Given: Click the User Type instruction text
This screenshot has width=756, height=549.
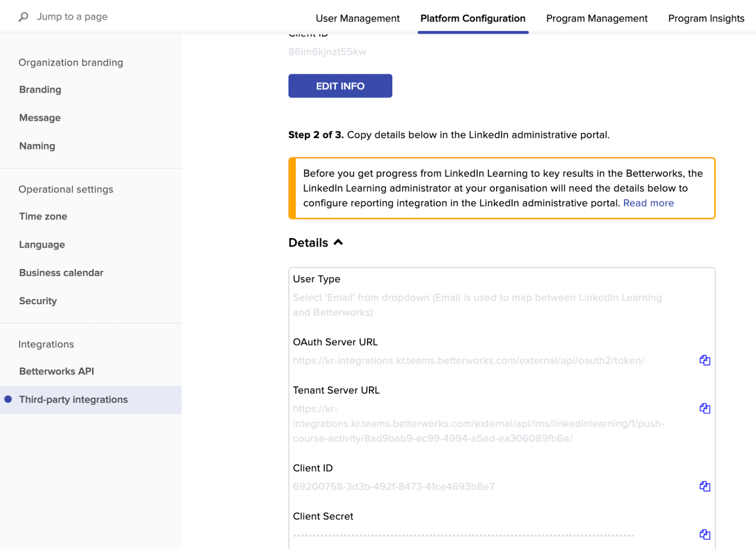Looking at the screenshot, I should [x=477, y=305].
